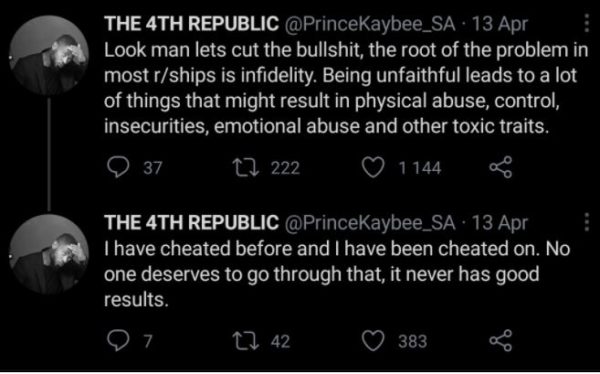Open the more options menu on first tweet
Image resolution: width=600 pixels, height=374 pixels.
click(x=586, y=24)
